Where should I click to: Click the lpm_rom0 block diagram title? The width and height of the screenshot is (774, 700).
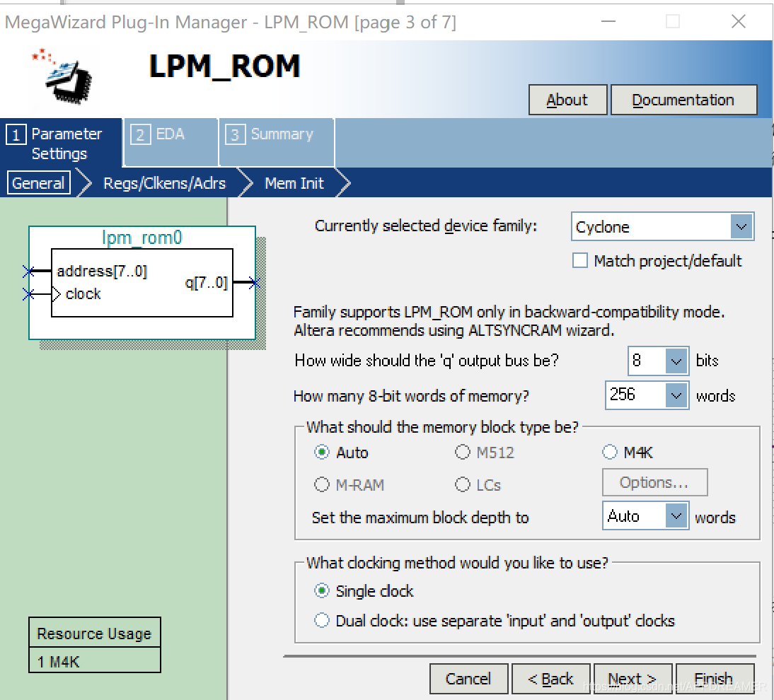[141, 238]
